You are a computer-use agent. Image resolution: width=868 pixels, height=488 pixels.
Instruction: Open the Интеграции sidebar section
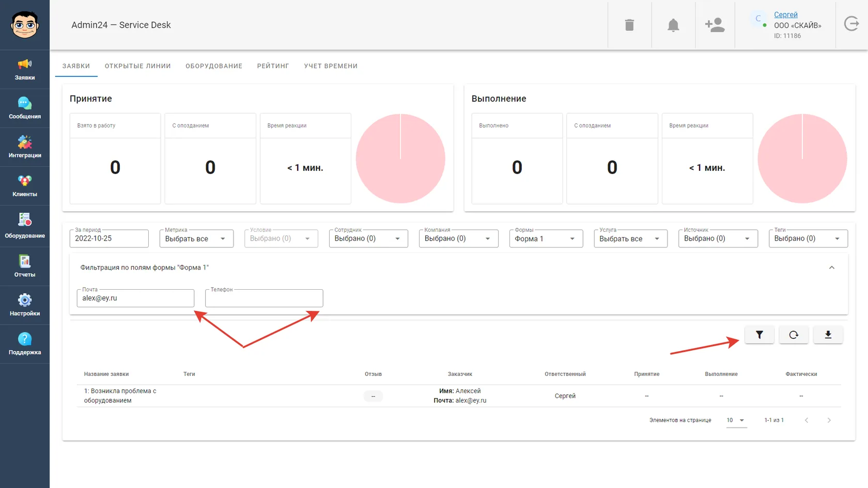point(25,147)
